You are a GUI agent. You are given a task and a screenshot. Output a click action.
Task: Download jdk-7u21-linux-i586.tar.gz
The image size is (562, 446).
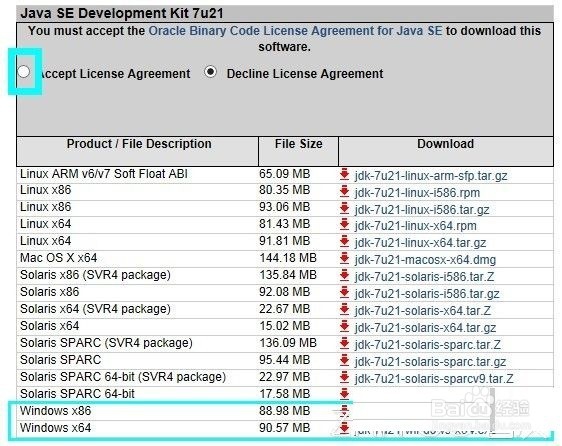422,209
